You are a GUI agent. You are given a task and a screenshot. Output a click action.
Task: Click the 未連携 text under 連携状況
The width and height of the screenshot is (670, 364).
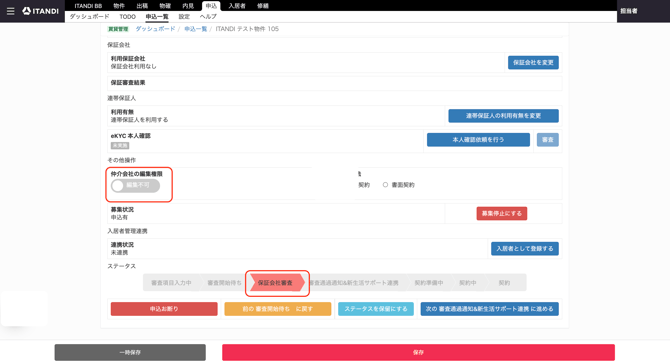pyautogui.click(x=119, y=252)
